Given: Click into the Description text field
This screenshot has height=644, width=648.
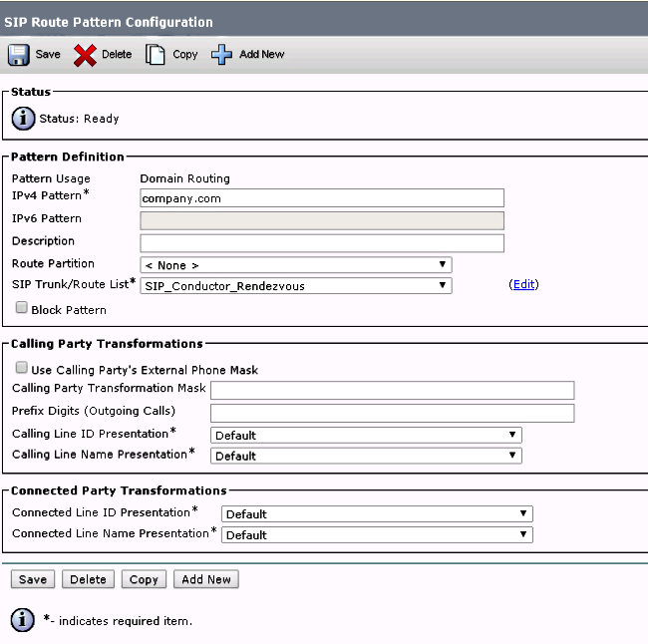Looking at the screenshot, I should point(321,243).
